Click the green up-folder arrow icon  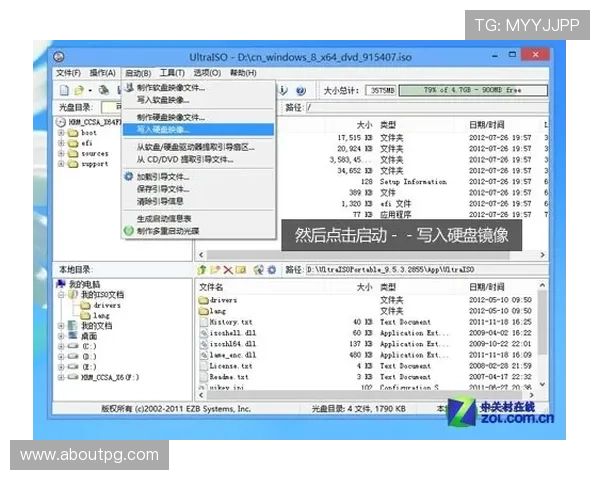point(202,270)
